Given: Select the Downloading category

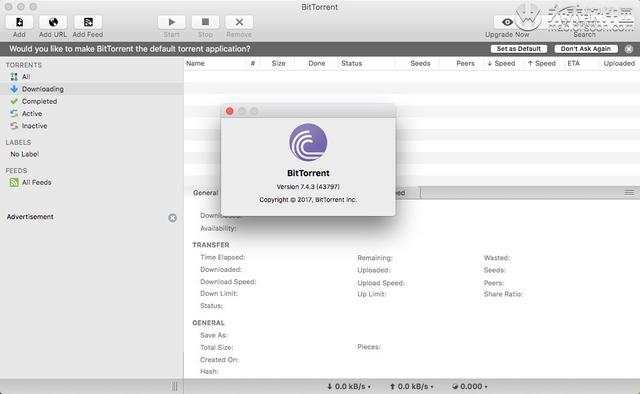Looking at the screenshot, I should pos(92,89).
